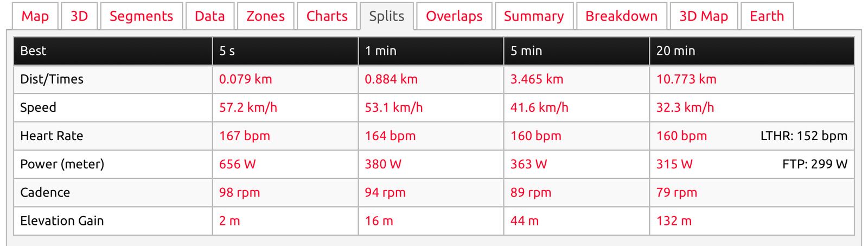The image size is (868, 246).
Task: Click the 0.079 km best 5 s distance
Action: (245, 79)
